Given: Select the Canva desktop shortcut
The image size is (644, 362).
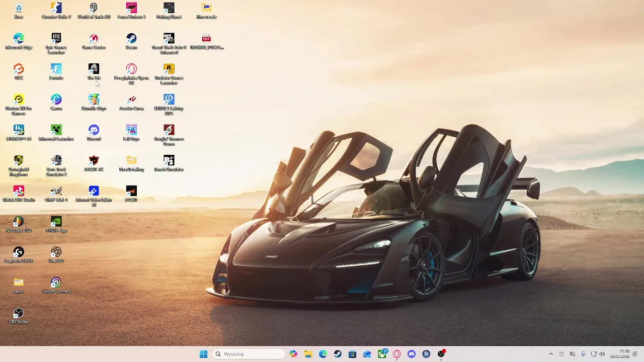Looking at the screenshot, I should [56, 103].
